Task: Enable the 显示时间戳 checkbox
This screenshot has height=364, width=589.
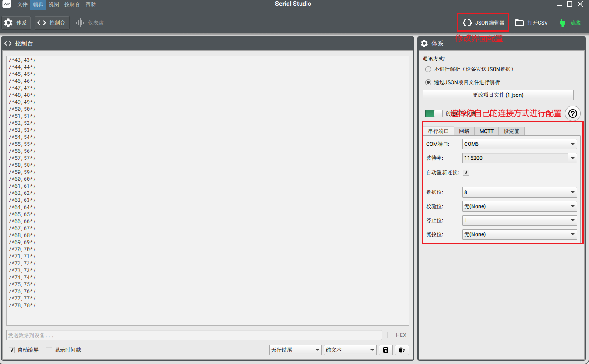Action: (49, 350)
